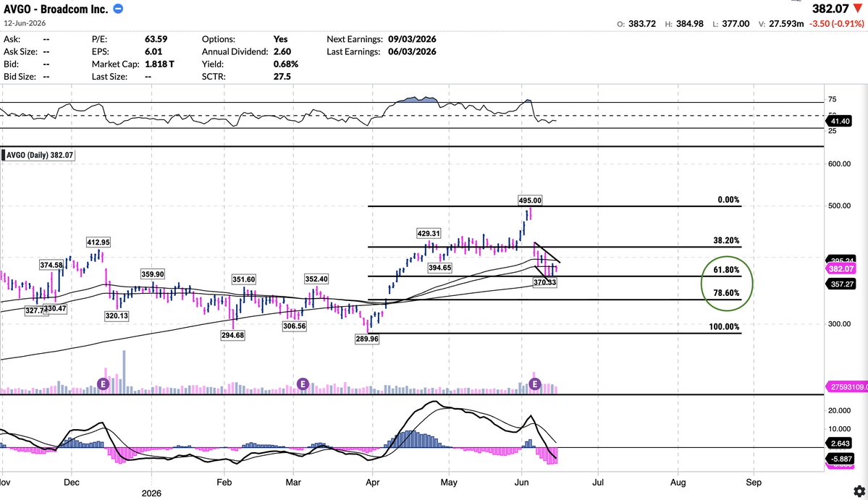Image resolution: width=868 pixels, height=500 pixels.
Task: Click the Last Earnings date 06/03/2026
Action: 412,51
